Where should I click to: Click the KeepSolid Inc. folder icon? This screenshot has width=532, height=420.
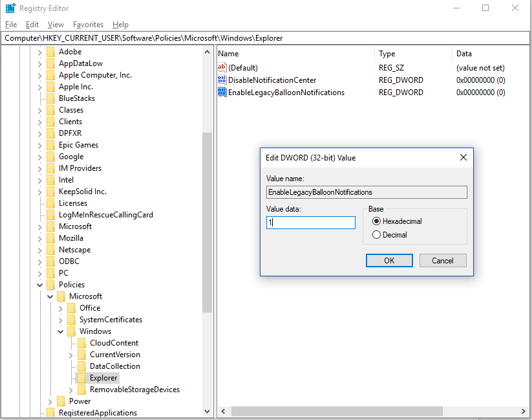[x=50, y=192]
